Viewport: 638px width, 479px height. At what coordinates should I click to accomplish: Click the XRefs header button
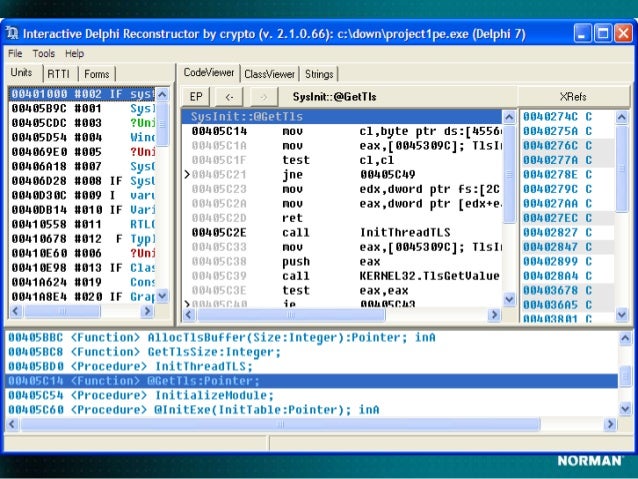tap(573, 97)
